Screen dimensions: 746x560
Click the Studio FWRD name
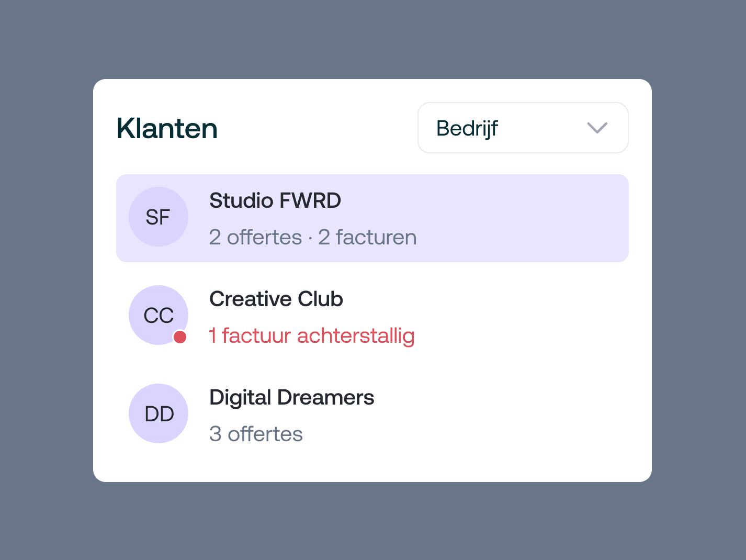tap(275, 200)
